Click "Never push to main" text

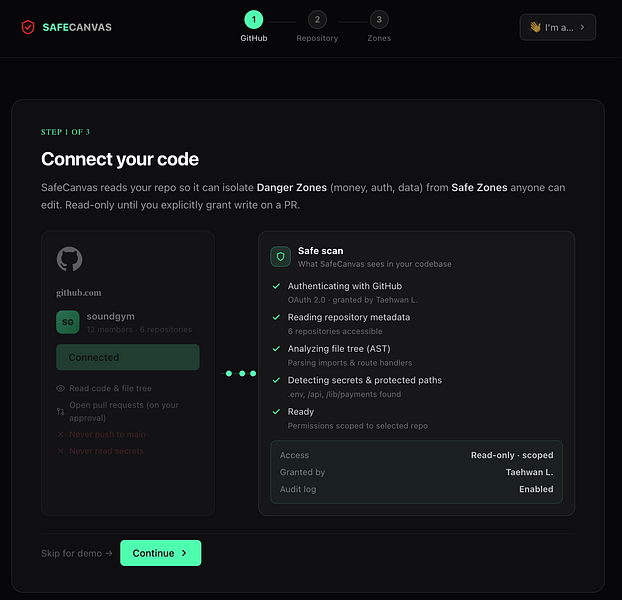pyautogui.click(x=107, y=435)
